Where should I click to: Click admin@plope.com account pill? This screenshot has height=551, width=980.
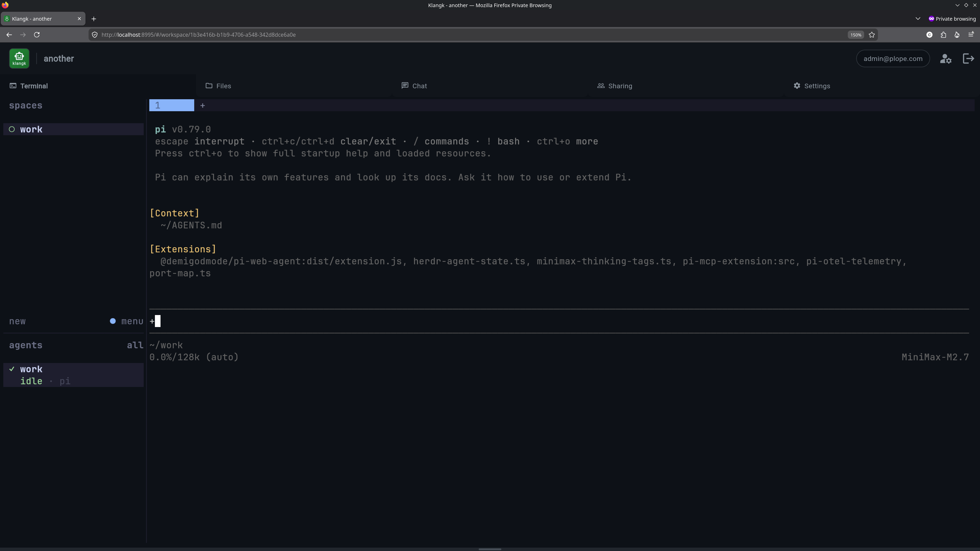[893, 59]
